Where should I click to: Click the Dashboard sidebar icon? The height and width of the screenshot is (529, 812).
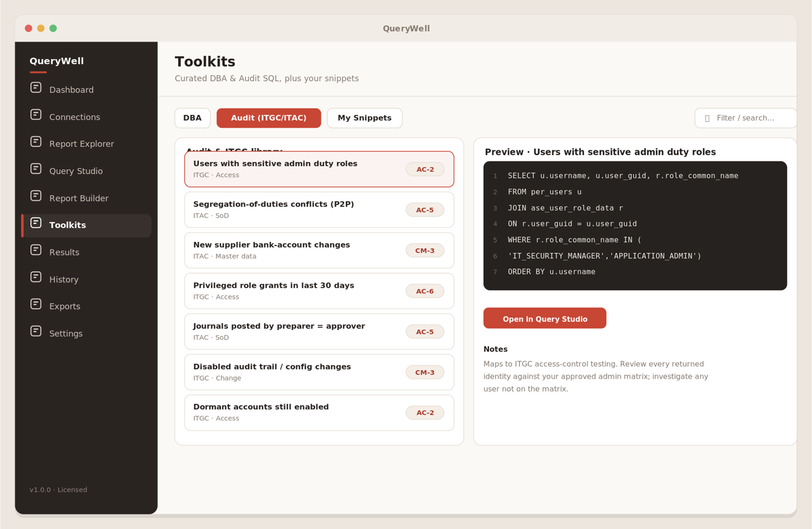[36, 88]
